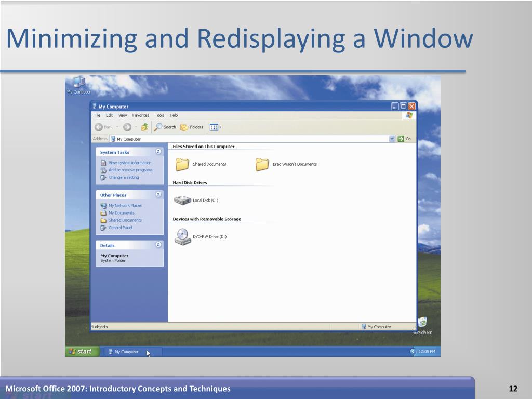Click the My Computer title bar icon
The image size is (532, 399).
click(95, 106)
